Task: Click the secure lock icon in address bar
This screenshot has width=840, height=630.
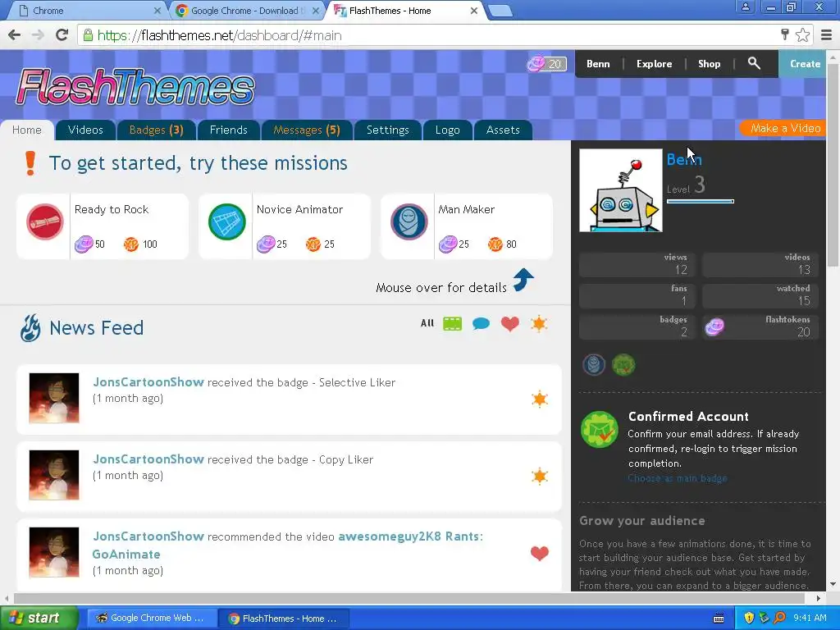Action: [x=88, y=35]
